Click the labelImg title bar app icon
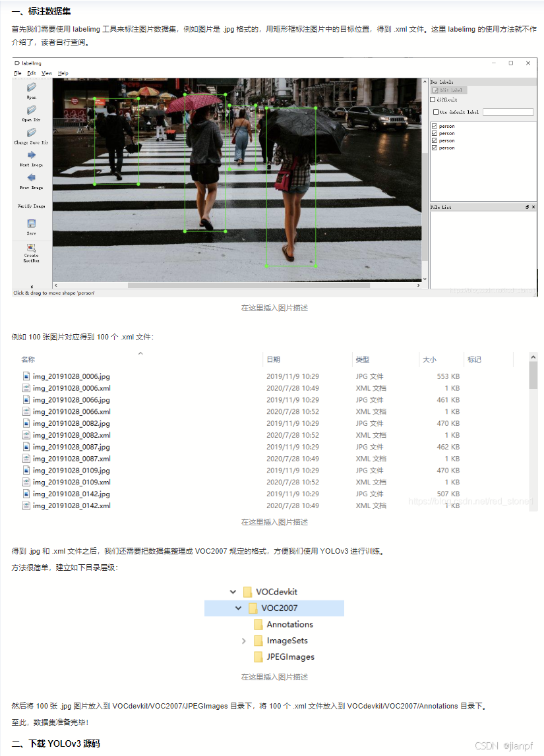Screen dimensions: 544x756 pyautogui.click(x=17, y=63)
